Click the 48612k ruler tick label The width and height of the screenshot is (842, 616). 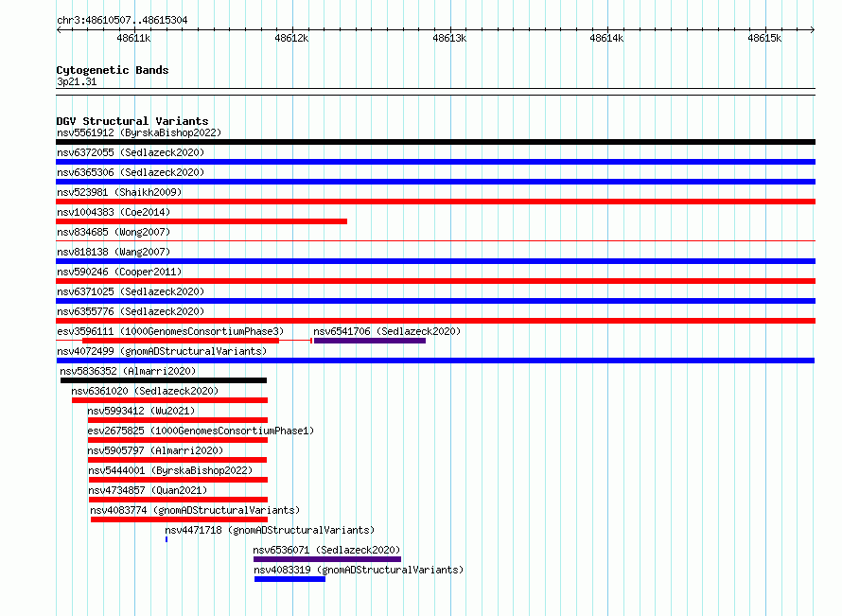(291, 38)
